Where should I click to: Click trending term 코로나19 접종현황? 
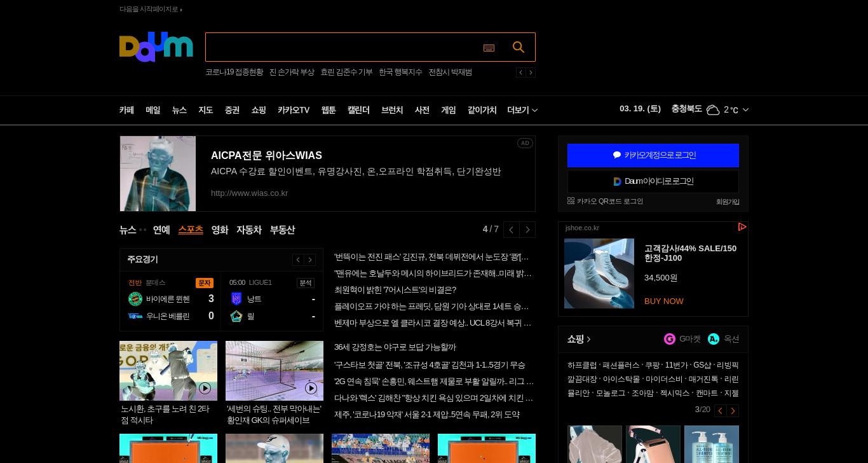[x=234, y=72]
